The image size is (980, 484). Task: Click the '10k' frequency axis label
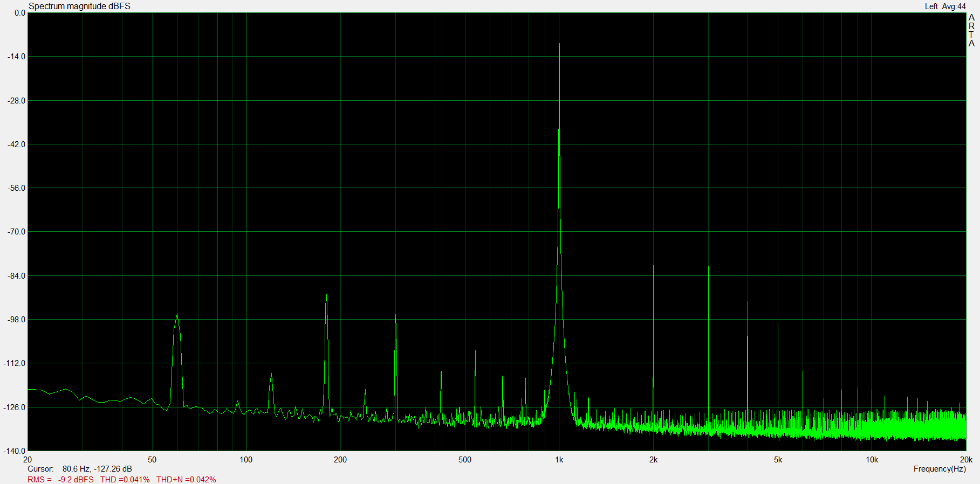872,460
